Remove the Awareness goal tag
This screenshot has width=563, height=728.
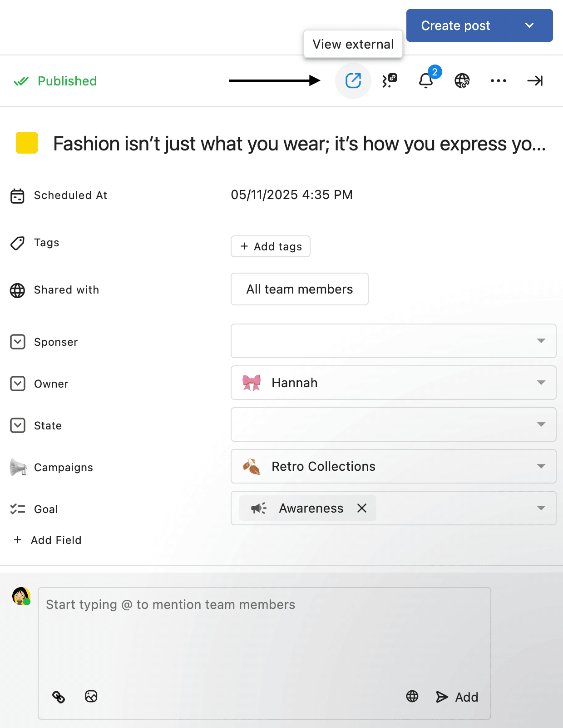(x=362, y=508)
